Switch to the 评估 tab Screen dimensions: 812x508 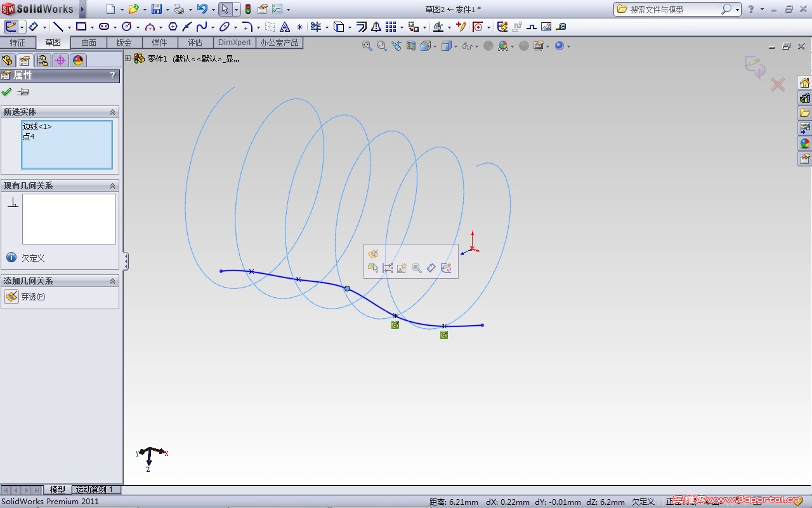tap(195, 43)
